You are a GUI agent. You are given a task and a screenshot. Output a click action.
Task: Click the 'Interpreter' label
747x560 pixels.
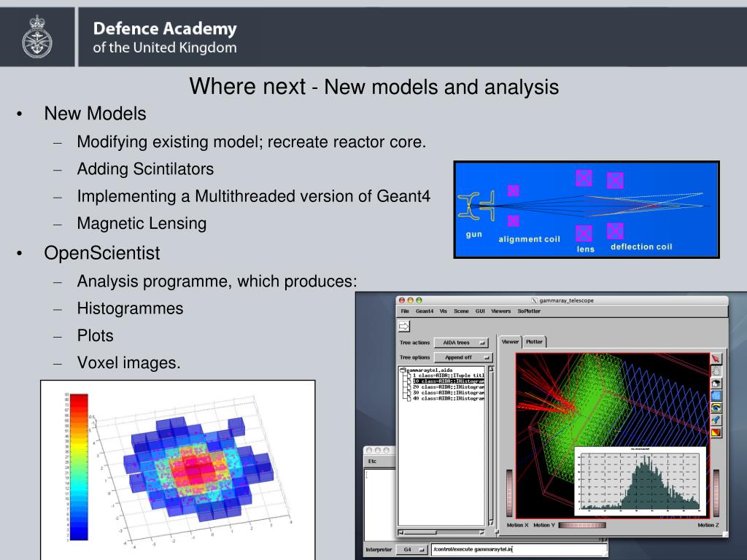pyautogui.click(x=379, y=550)
